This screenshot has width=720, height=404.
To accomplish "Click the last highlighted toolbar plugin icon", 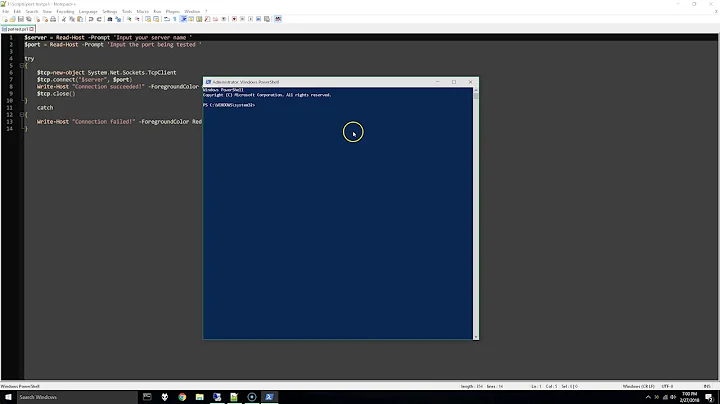I will (278, 19).
